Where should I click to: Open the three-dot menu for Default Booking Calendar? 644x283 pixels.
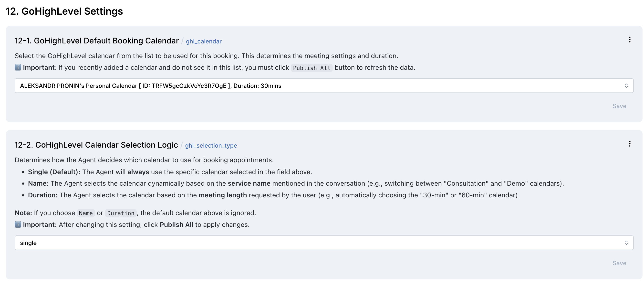click(630, 40)
